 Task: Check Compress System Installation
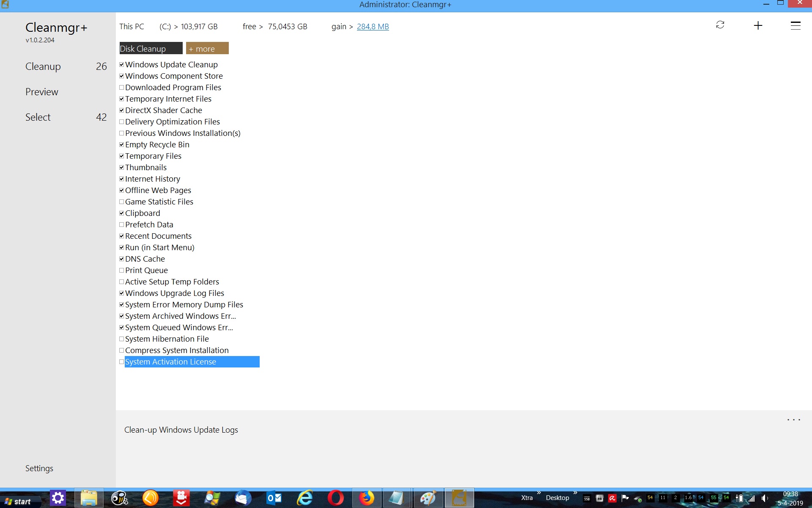(x=122, y=351)
